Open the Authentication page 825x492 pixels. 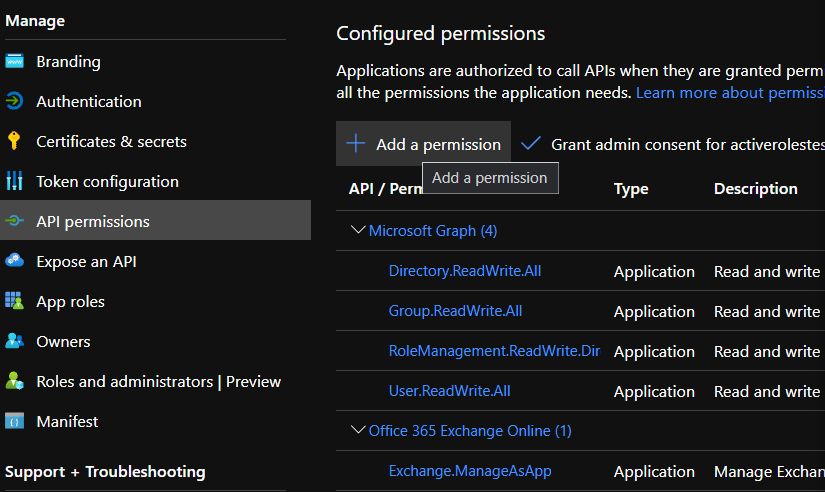click(x=89, y=102)
